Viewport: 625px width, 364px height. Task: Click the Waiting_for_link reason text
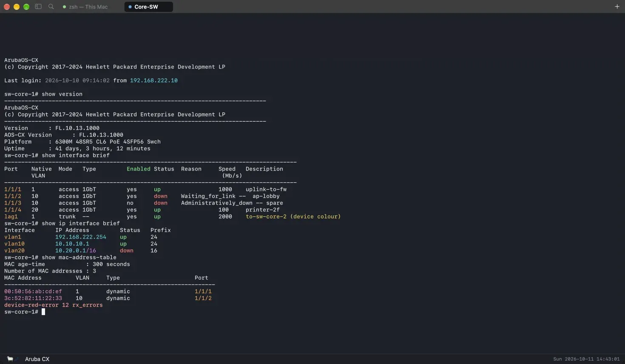click(x=208, y=196)
